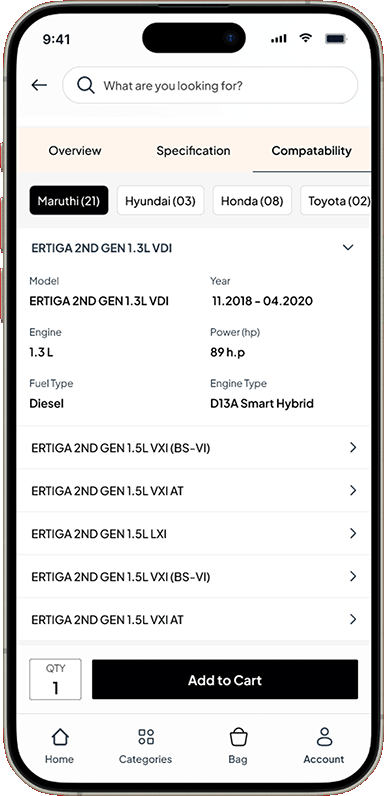Tap the back arrow icon
The image size is (384, 796).
click(39, 85)
